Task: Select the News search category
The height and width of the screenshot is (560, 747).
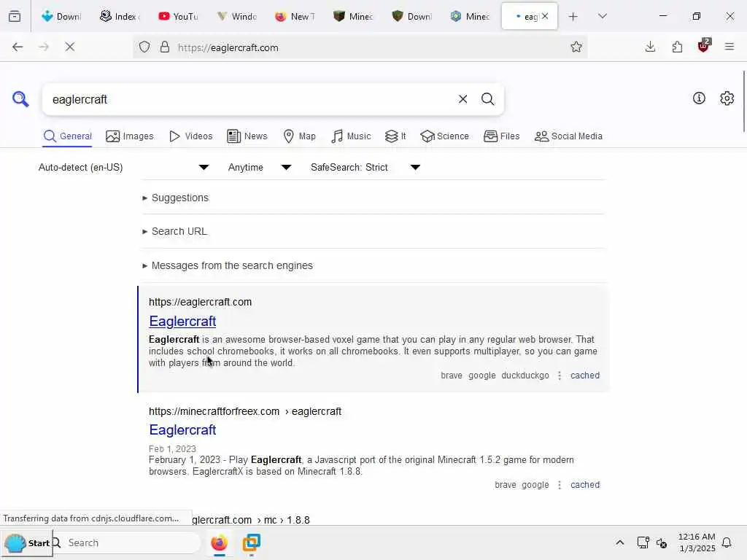Action: (247, 136)
